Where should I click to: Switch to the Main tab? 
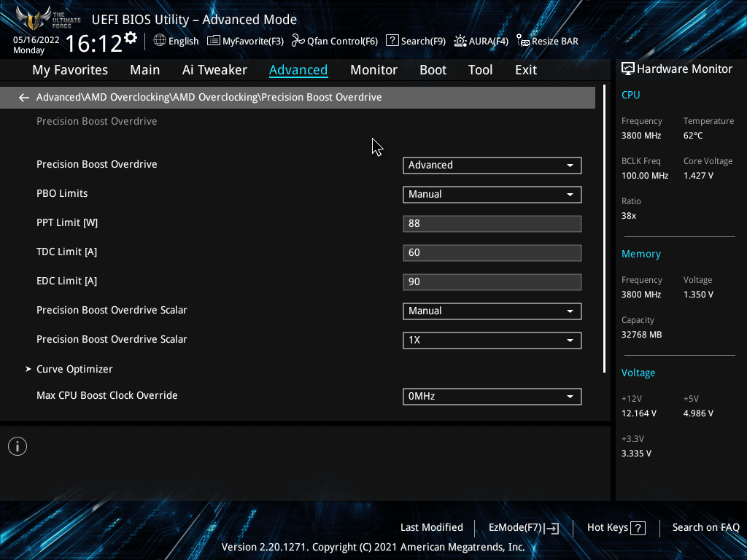[145, 70]
